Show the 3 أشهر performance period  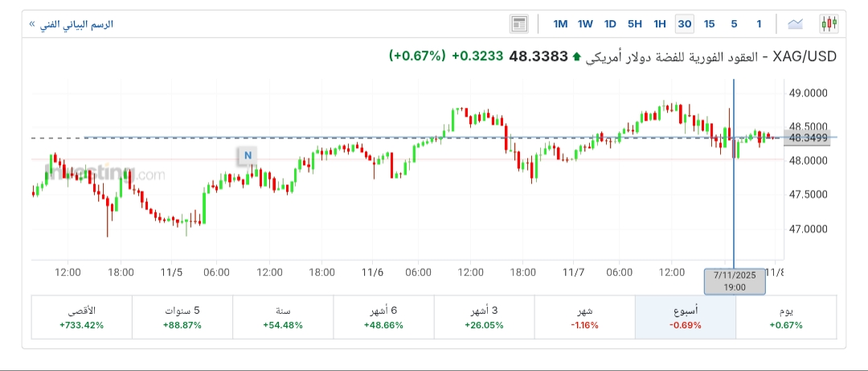(484, 317)
